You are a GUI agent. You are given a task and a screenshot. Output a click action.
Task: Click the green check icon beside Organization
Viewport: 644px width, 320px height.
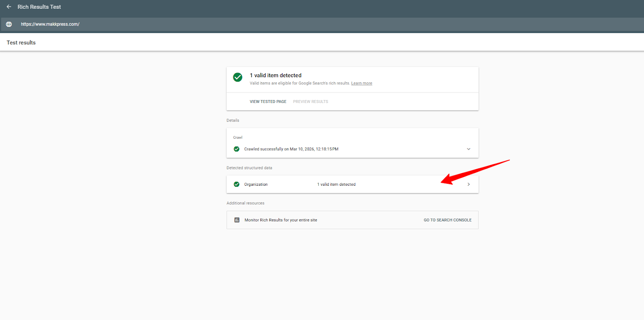[237, 185]
